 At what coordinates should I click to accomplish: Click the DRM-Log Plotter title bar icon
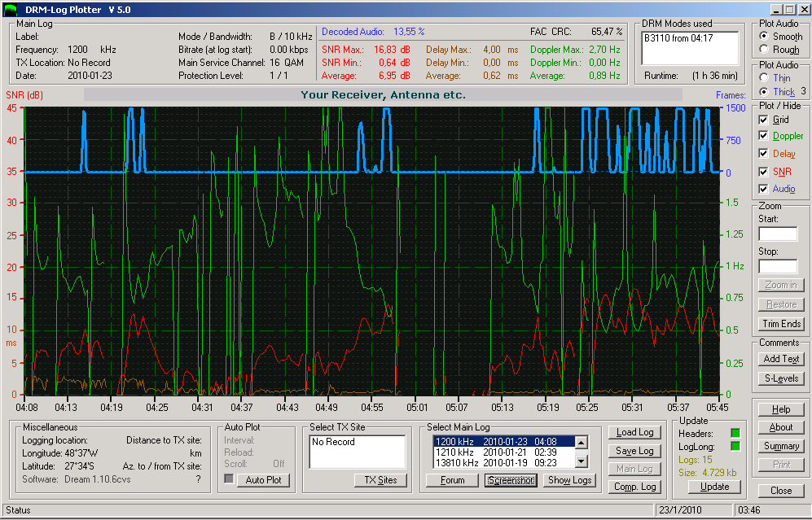point(11,9)
